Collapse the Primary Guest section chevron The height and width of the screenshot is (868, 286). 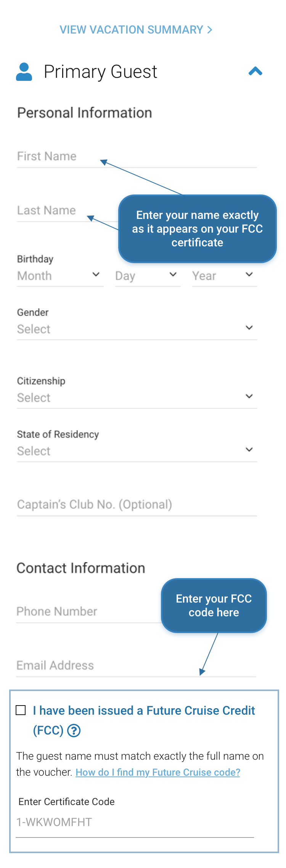pyautogui.click(x=255, y=71)
